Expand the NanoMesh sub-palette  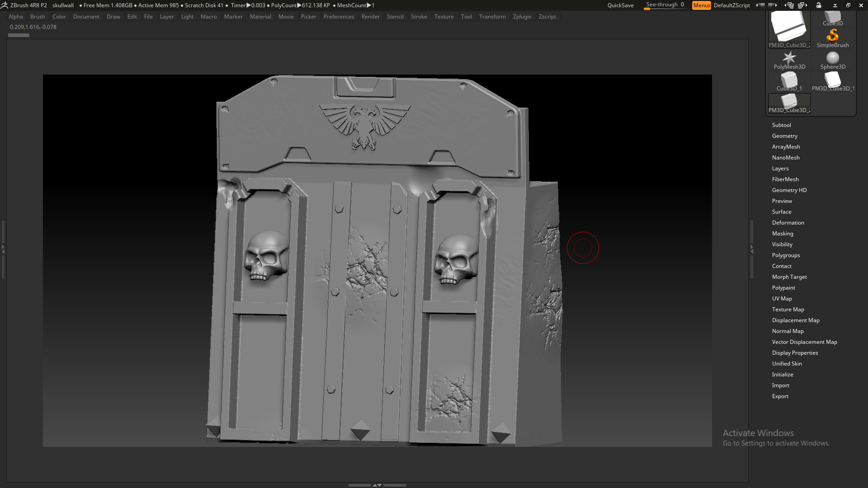[786, 158]
